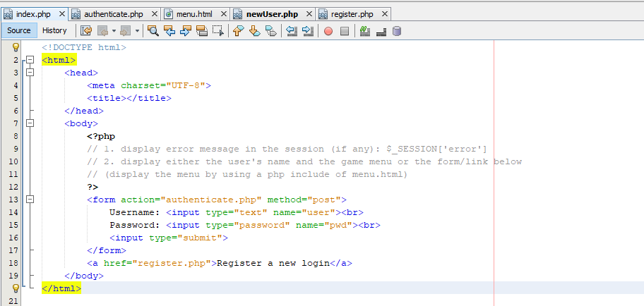Screen dimensions: 644x306
Task: Jump to Next Bookmark icon
Action: tap(255, 31)
